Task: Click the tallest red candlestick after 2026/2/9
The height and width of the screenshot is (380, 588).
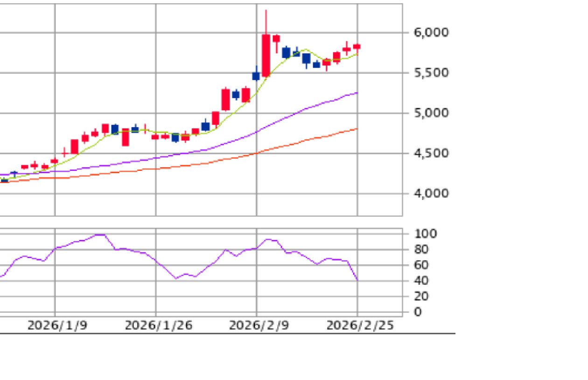Action: [266, 55]
